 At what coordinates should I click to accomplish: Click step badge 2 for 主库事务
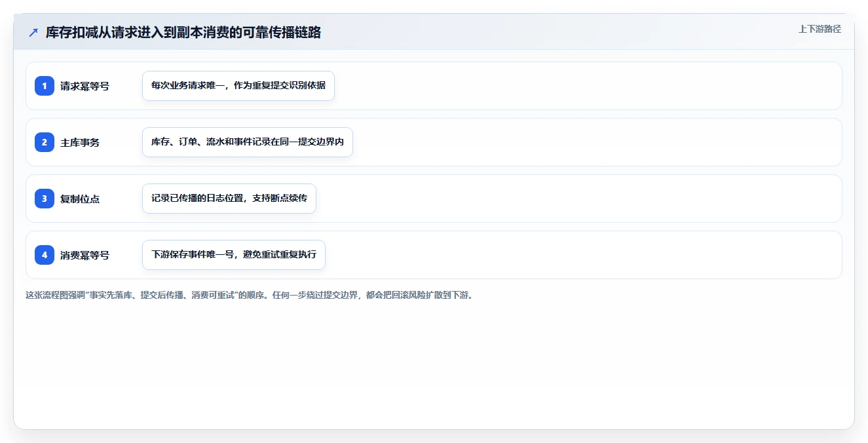45,142
